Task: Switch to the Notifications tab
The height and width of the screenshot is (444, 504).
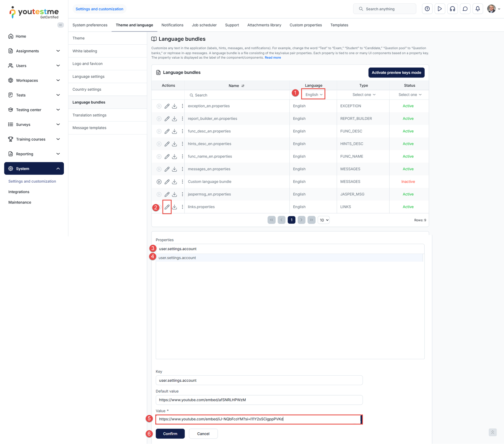Action: (172, 25)
